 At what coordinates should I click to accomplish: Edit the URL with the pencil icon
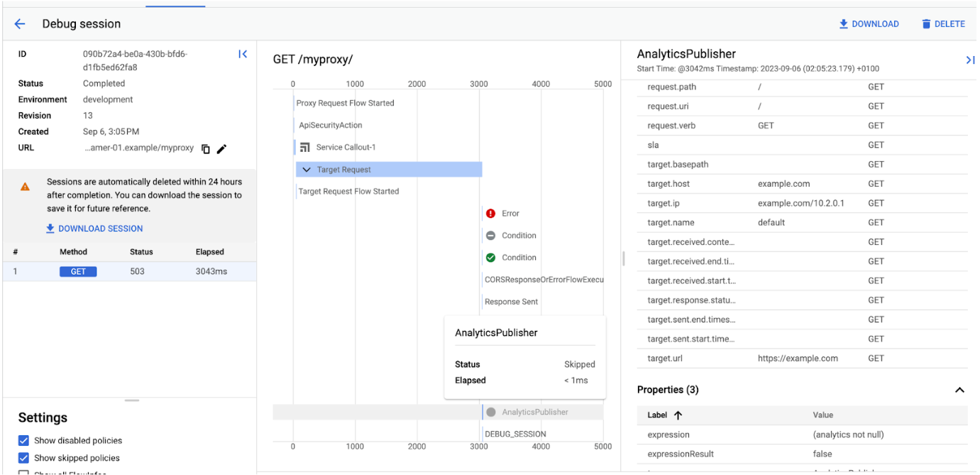point(222,148)
